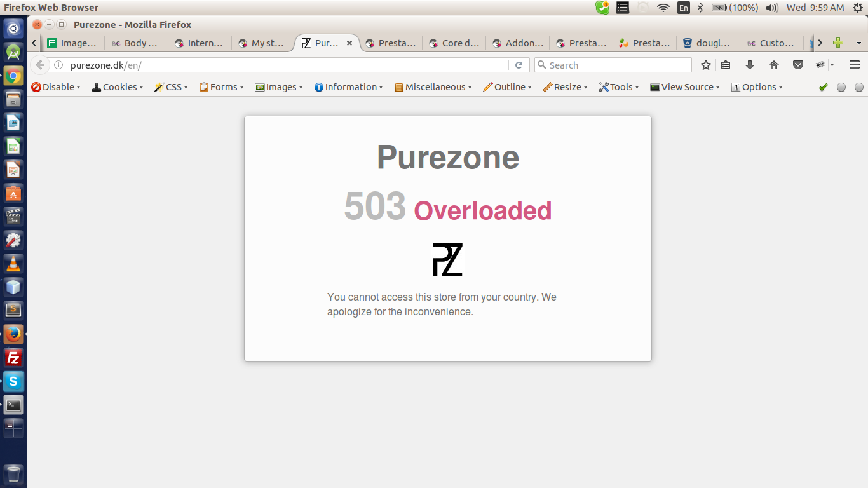Open LibreOffice Writer from the launcher

(x=13, y=123)
